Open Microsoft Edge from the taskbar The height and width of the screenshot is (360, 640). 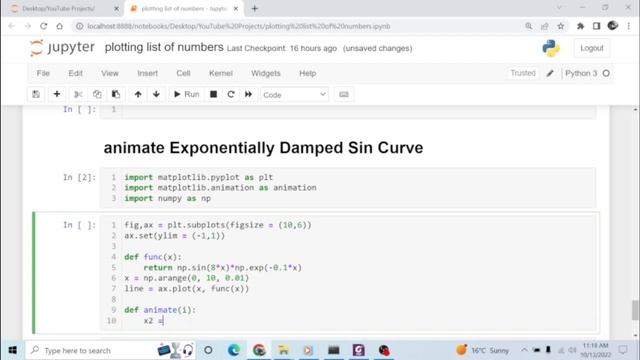tap(234, 350)
